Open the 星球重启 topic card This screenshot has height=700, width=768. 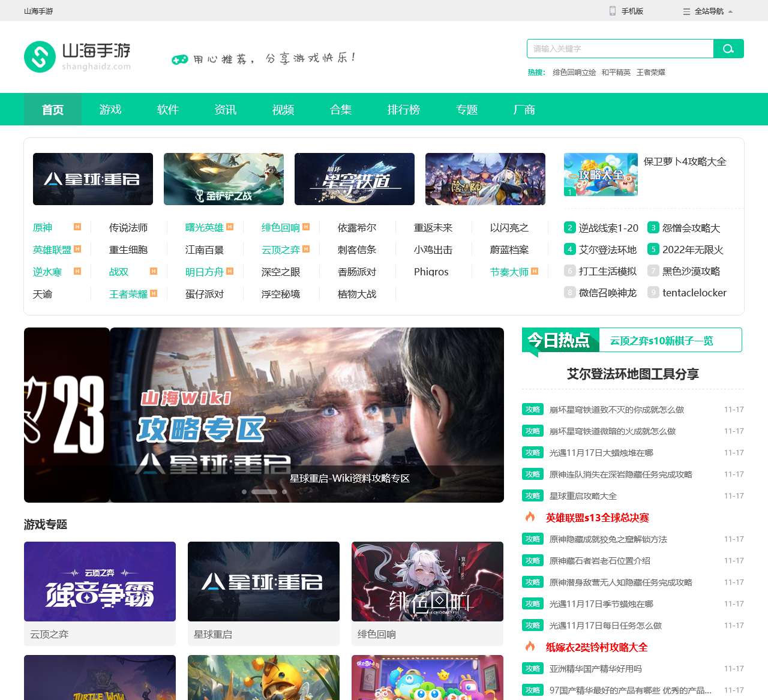point(263,593)
